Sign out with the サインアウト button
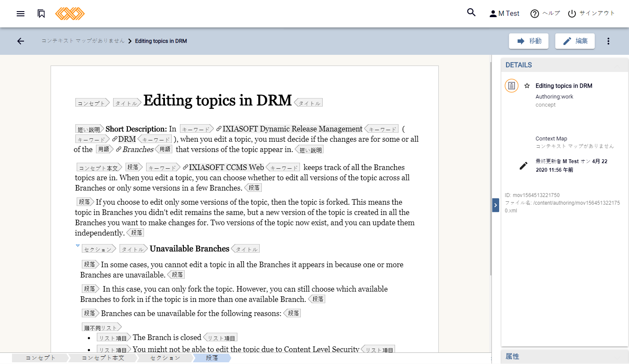This screenshot has height=364, width=629. pyautogui.click(x=591, y=14)
